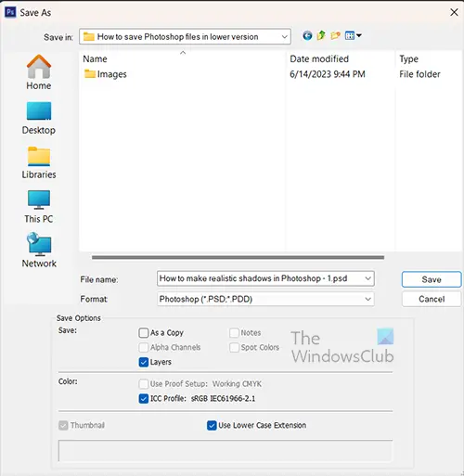Viewport: 464px width, 476px height.
Task: Click the File folder type cell
Action: click(419, 74)
